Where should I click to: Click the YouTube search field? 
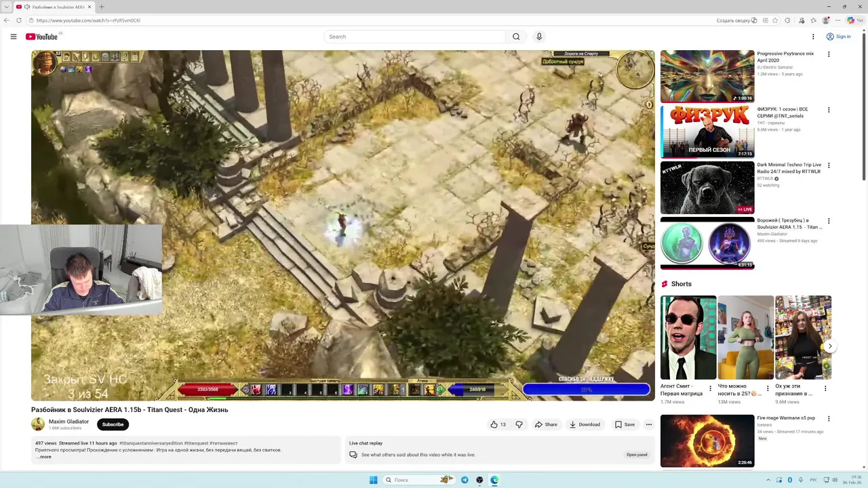[414, 37]
